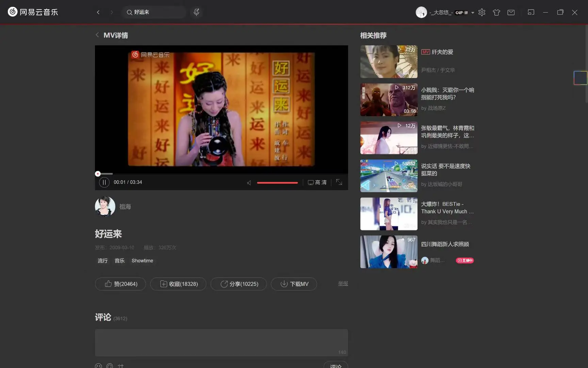Open the 四川舞蹈新人求照顾 live thumbnail
The width and height of the screenshot is (588, 368).
(389, 252)
